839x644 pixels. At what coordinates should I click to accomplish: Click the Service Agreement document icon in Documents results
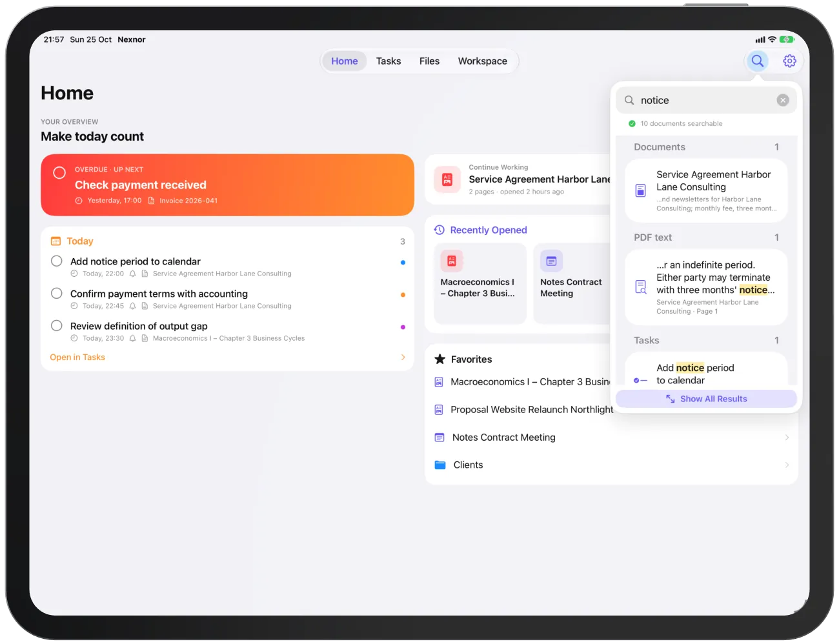[x=640, y=190]
